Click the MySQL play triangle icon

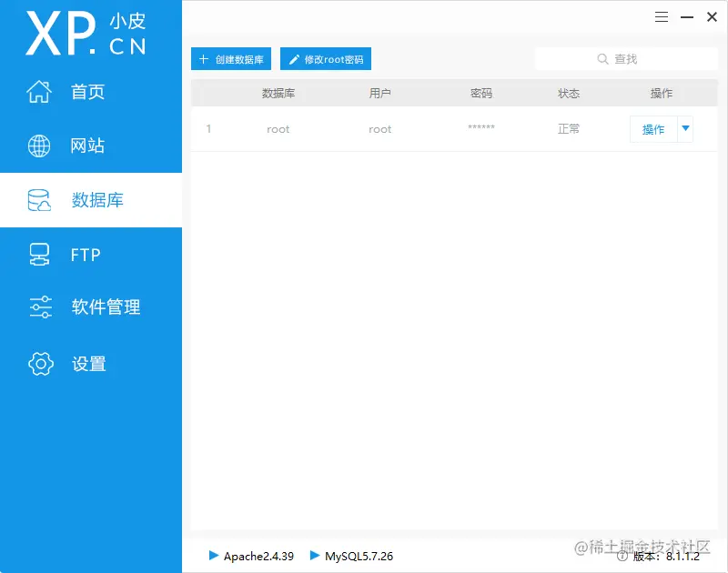tap(315, 556)
